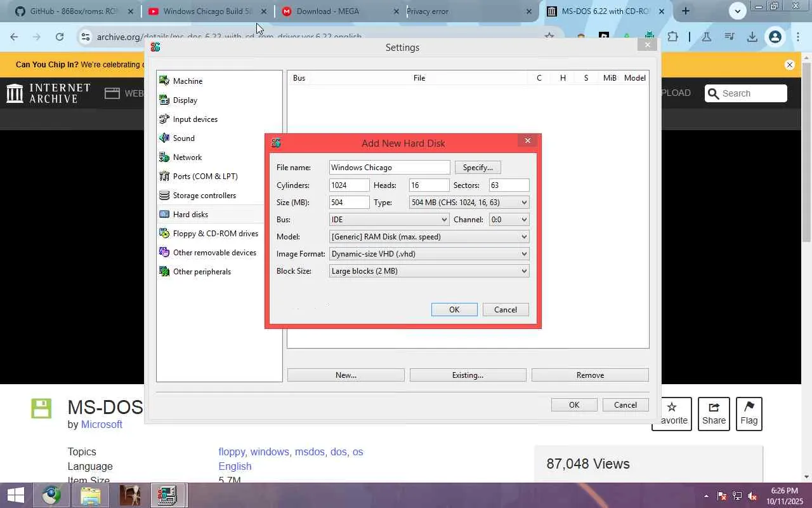Switch to the Privacy error tab
The height and width of the screenshot is (508, 812).
pos(472,11)
